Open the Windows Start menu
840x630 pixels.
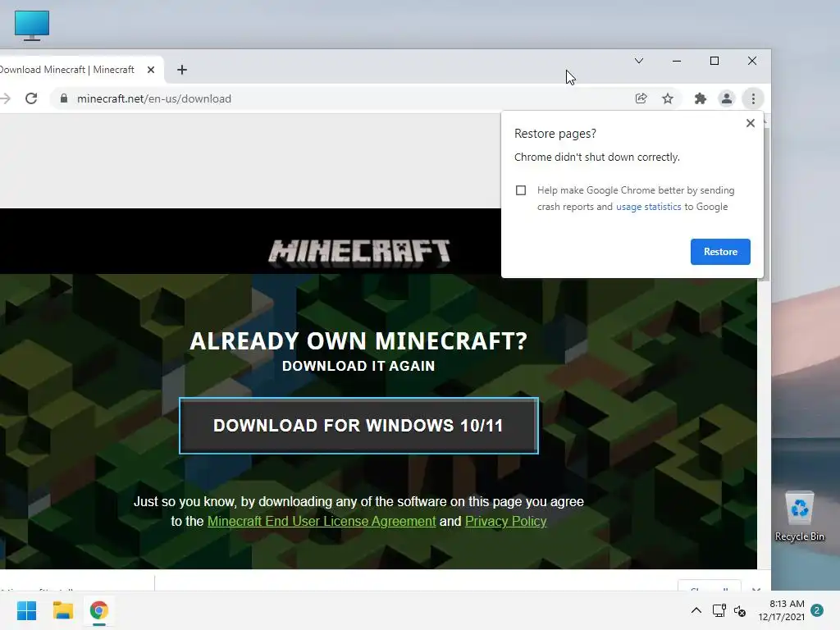click(27, 610)
